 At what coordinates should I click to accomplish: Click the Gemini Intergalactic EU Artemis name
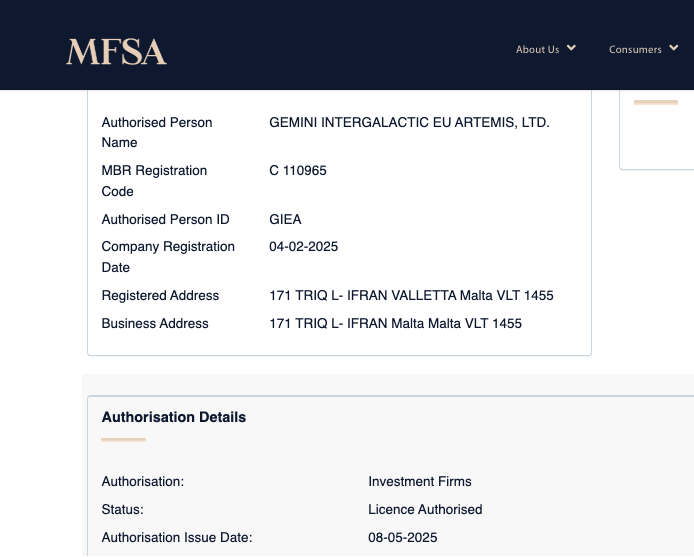(x=409, y=122)
